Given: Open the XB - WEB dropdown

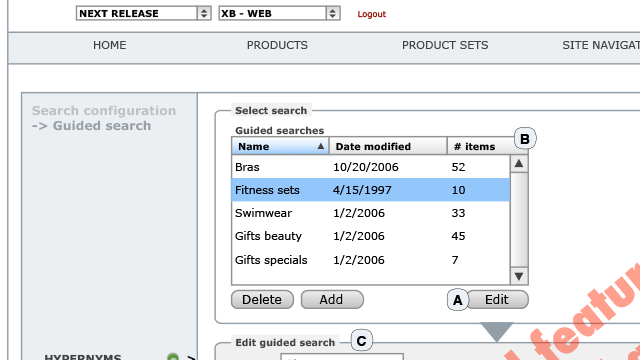Looking at the screenshot, I should [279, 13].
